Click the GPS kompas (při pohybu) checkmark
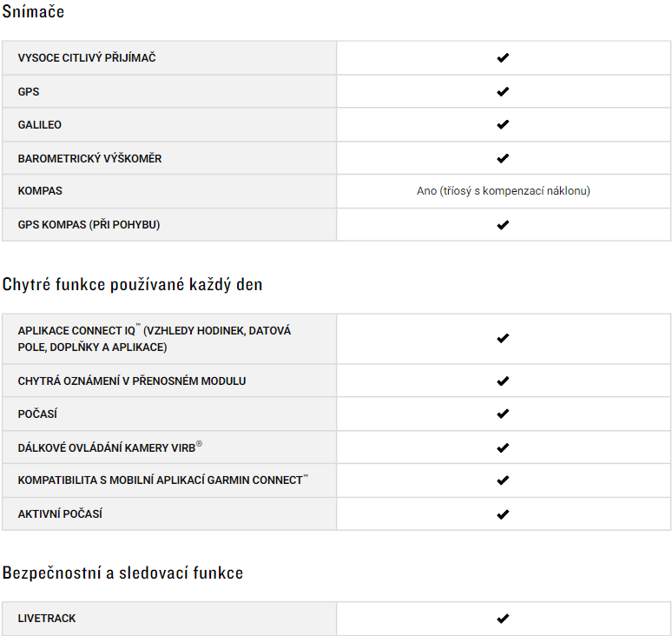 (503, 225)
